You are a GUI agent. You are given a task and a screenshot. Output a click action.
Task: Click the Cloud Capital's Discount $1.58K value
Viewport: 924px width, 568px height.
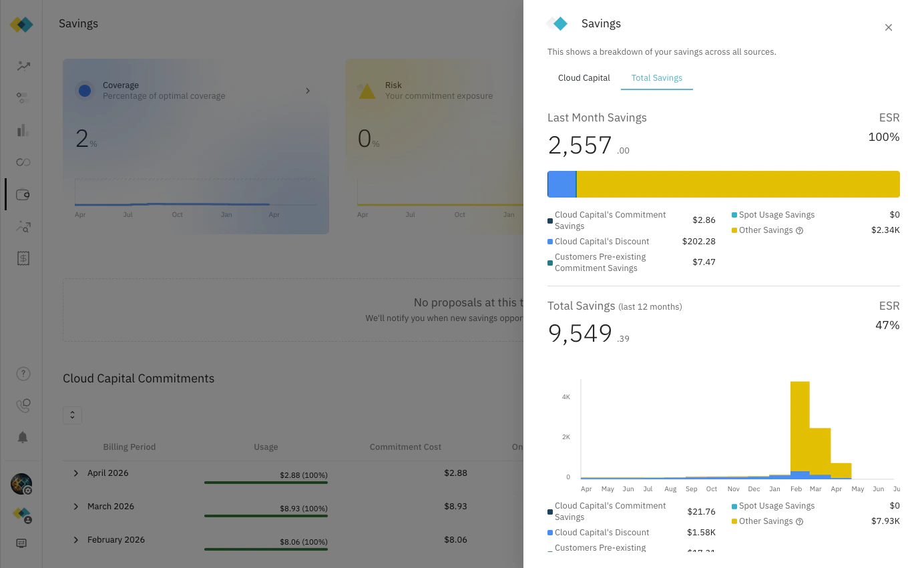click(x=701, y=533)
